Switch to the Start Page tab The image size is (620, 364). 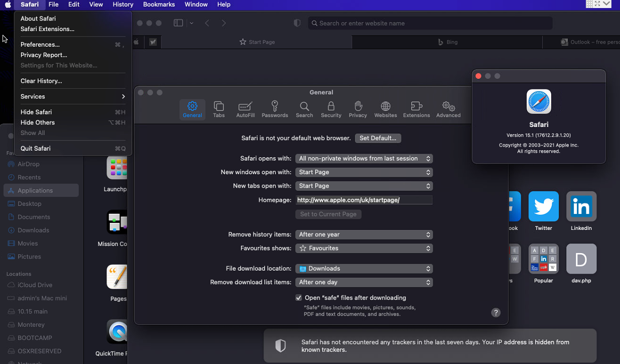(257, 42)
